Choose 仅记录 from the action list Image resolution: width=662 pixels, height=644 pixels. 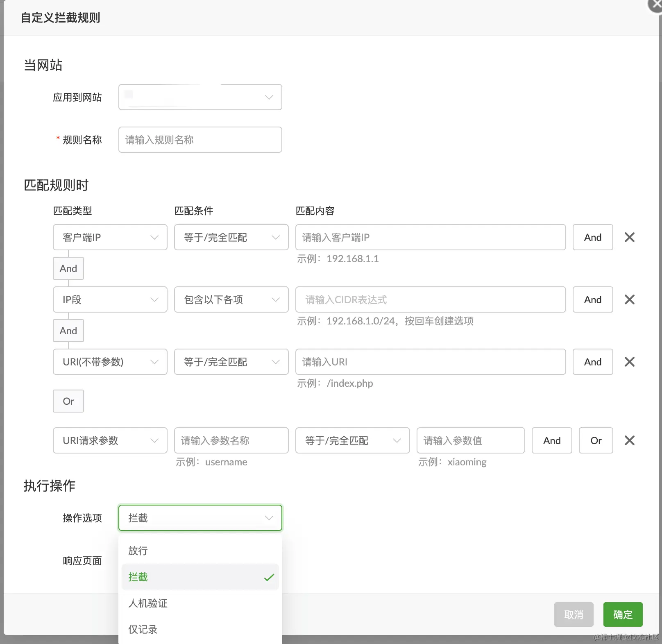coord(200,629)
